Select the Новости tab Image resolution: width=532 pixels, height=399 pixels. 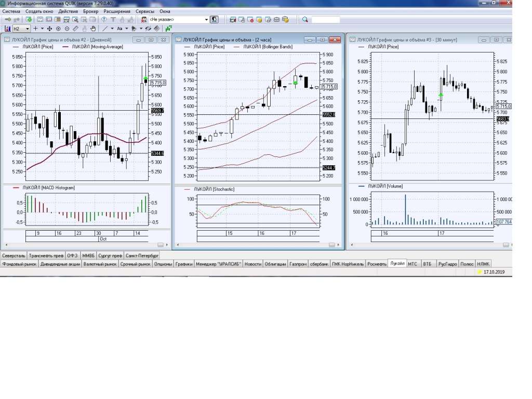click(252, 264)
